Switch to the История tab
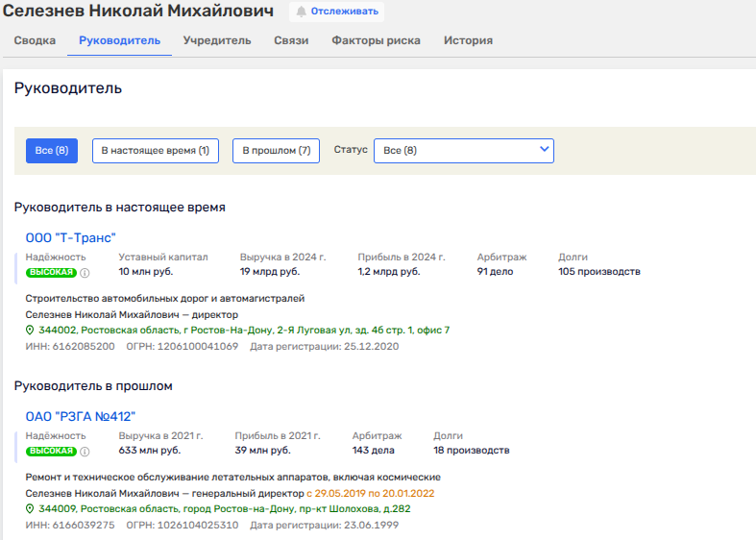Viewport: 756px width, 540px height. click(x=468, y=40)
